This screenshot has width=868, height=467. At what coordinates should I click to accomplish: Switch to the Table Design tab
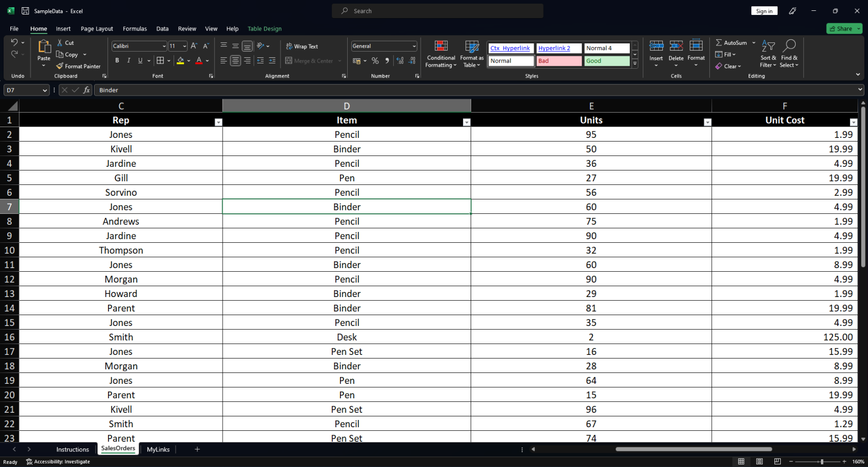click(265, 28)
